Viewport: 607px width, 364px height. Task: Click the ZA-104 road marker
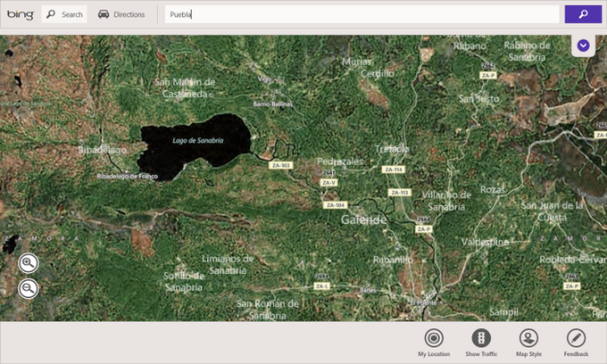point(336,205)
